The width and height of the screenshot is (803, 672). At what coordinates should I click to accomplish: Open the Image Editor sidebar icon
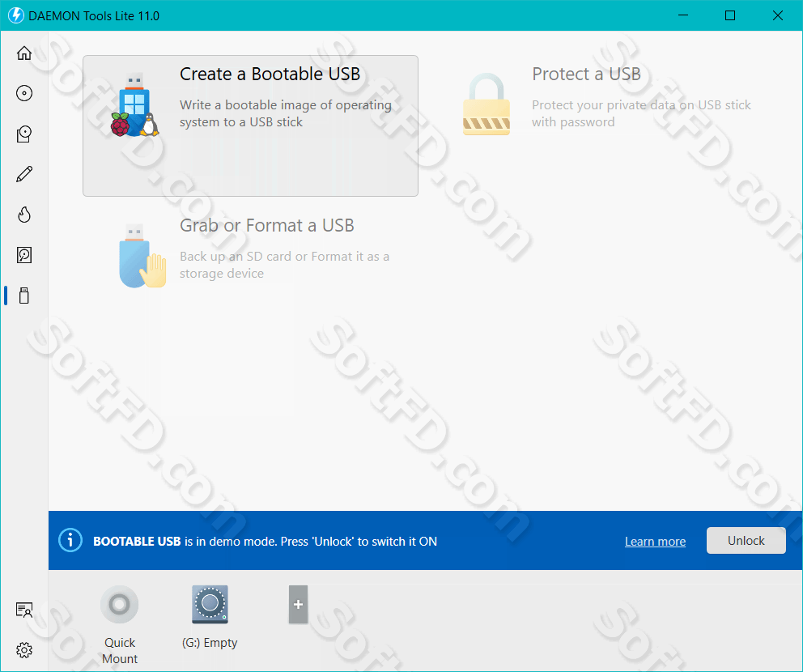click(x=24, y=134)
